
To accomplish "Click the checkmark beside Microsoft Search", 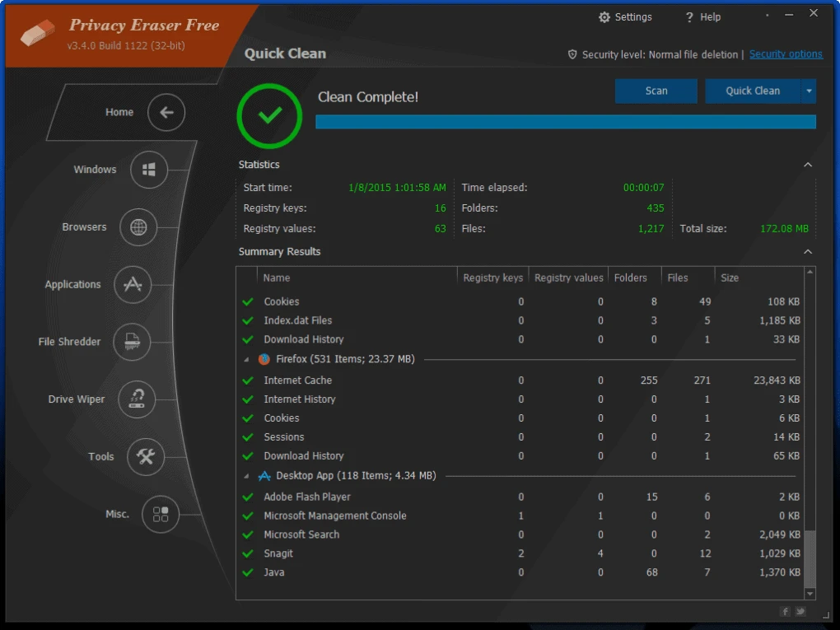I will pyautogui.click(x=248, y=534).
